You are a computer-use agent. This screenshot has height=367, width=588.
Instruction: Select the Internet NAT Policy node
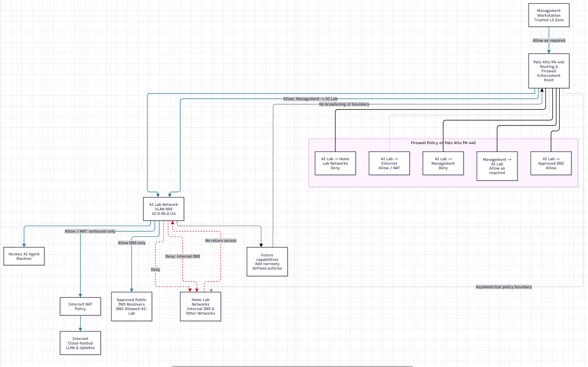(x=80, y=307)
